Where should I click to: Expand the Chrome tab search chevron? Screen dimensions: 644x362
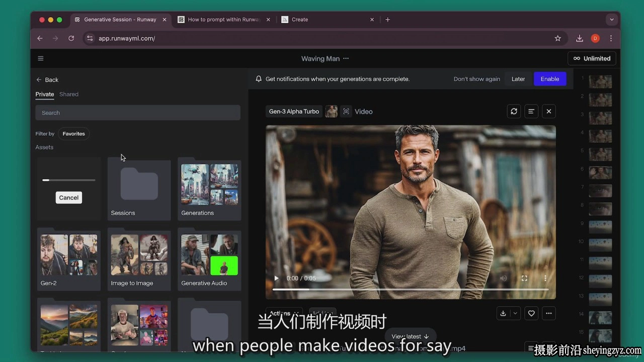click(x=612, y=20)
